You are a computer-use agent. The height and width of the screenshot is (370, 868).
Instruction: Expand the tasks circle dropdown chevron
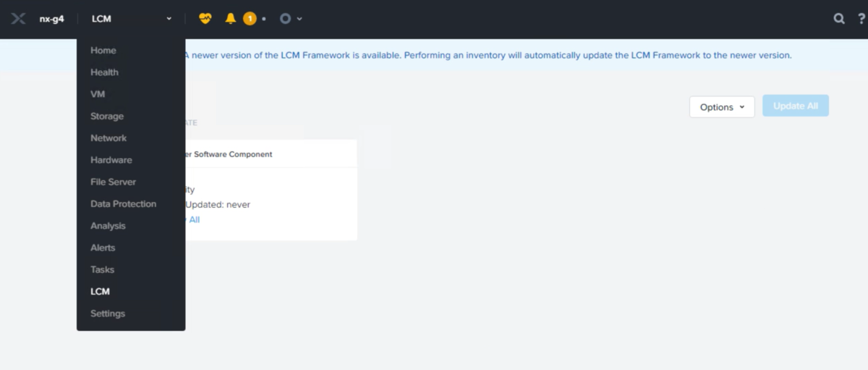click(x=299, y=19)
